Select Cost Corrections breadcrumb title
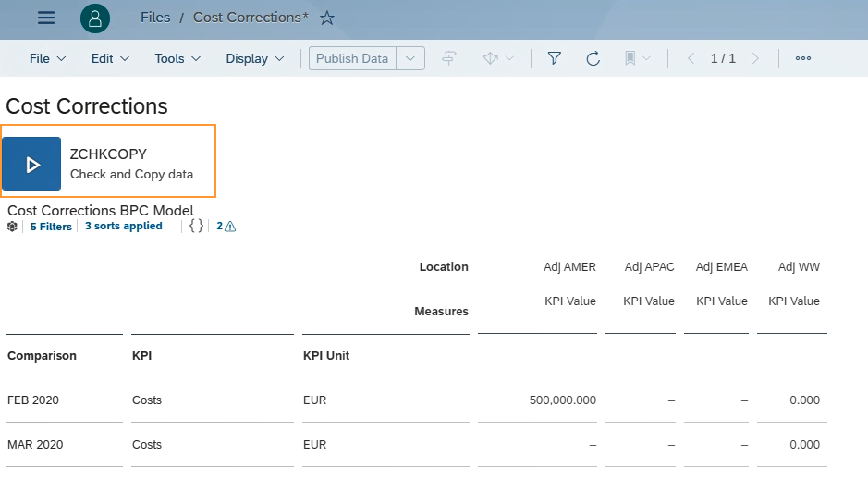 [251, 18]
